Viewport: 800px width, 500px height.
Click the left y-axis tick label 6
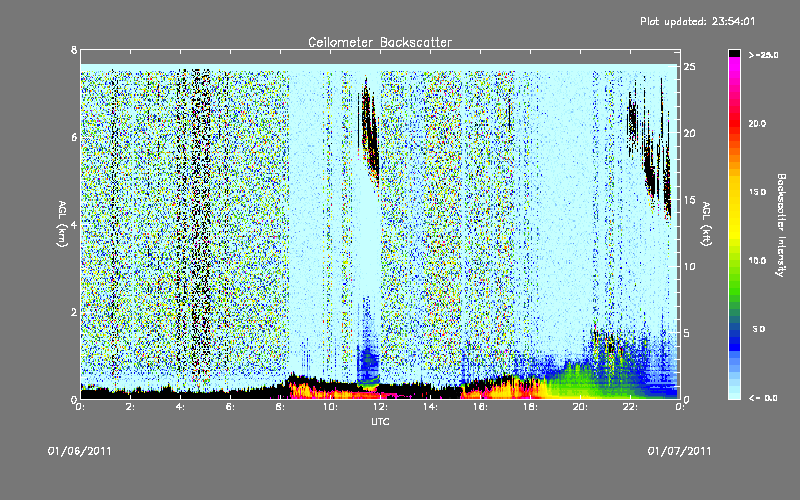pos(74,137)
